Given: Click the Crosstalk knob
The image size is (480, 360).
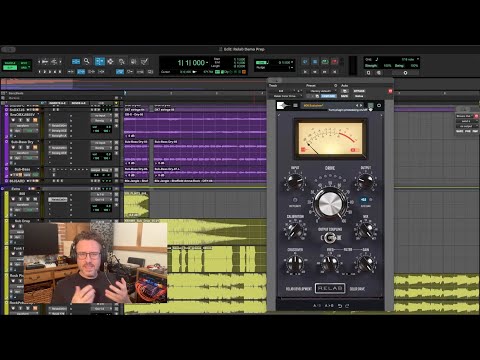Looking at the screenshot, I should point(295,263).
